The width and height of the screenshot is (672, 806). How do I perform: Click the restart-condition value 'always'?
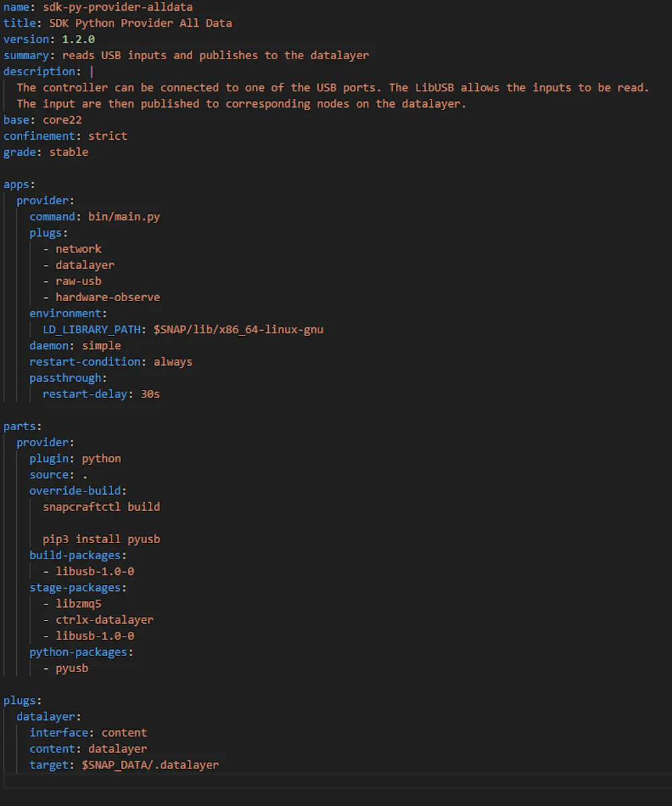(173, 362)
